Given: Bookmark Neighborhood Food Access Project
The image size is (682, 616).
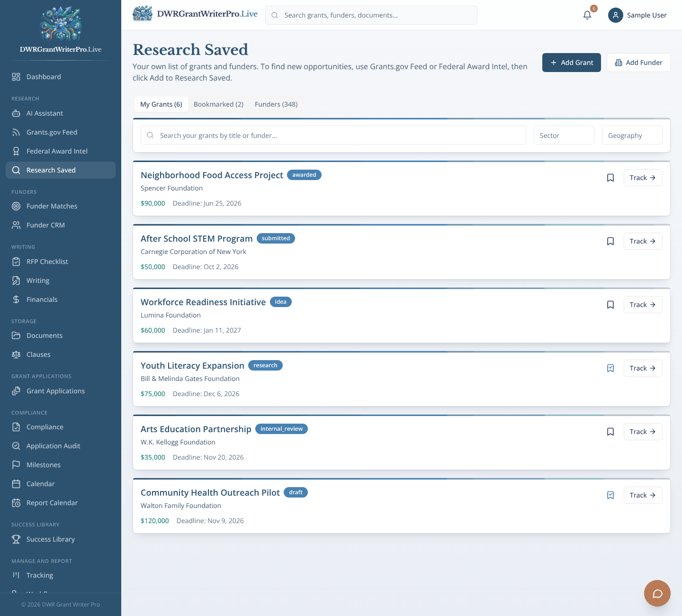Looking at the screenshot, I should coord(610,178).
